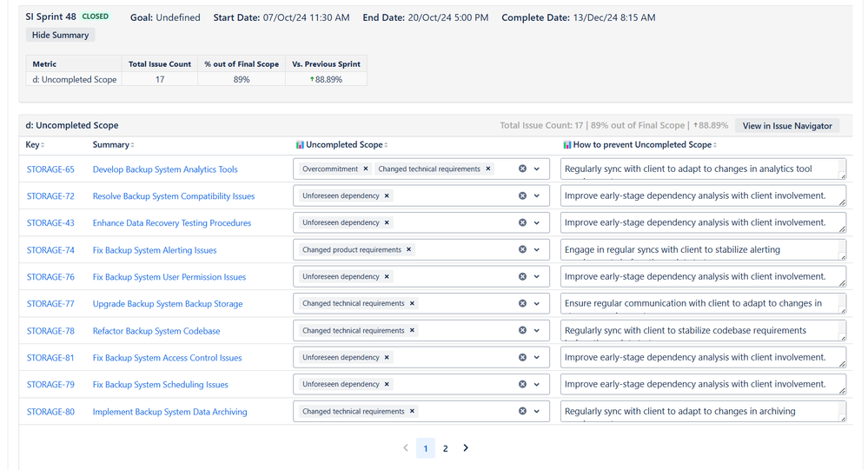Screen dimensions: 868x470
Task: Expand reason dropdown for STORAGE-80
Action: [536, 411]
